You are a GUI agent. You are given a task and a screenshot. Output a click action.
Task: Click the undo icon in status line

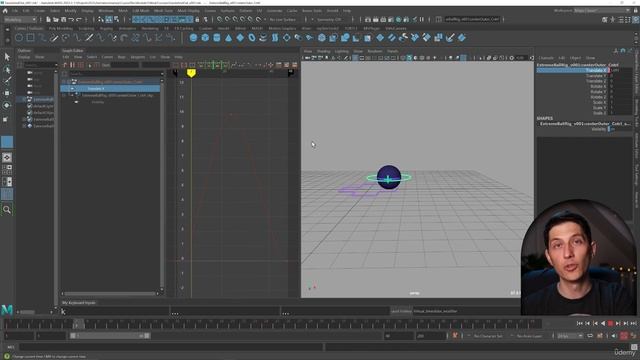point(71,19)
